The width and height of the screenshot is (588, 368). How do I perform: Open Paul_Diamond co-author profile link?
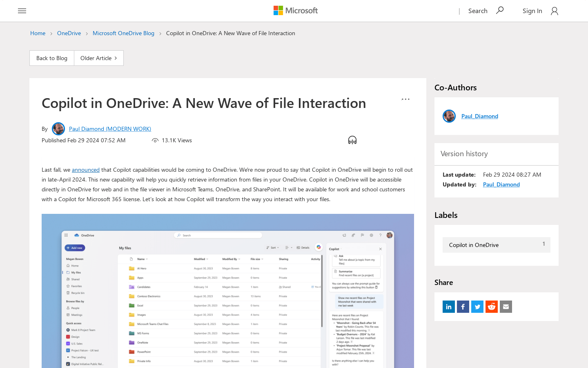click(479, 116)
